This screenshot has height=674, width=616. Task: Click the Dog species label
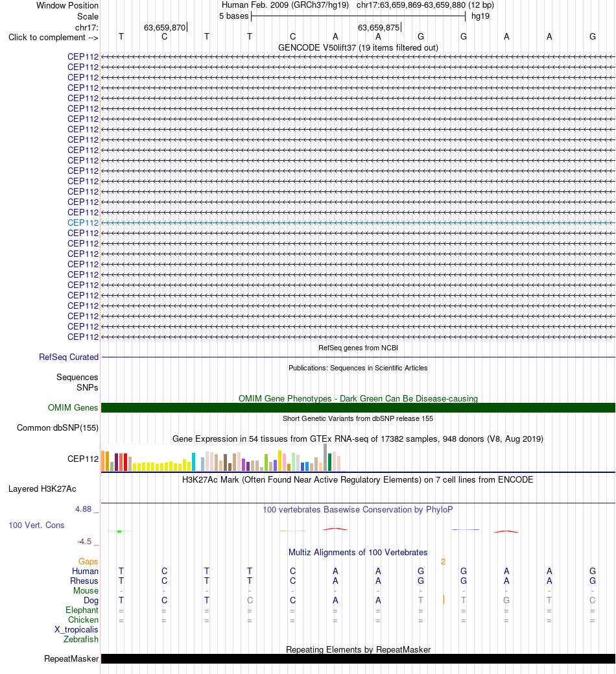point(91,601)
